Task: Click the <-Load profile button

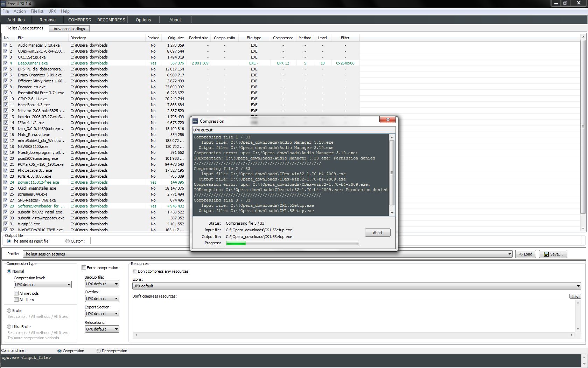Action: click(x=525, y=254)
